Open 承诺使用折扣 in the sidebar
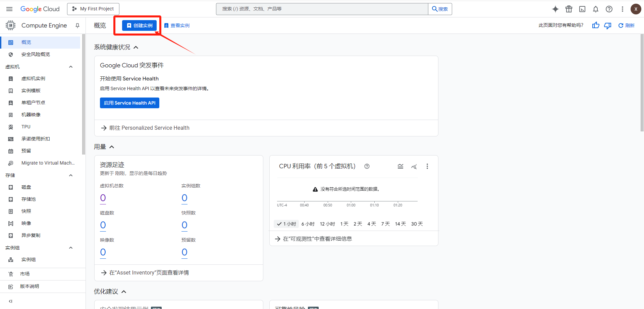 point(40,139)
